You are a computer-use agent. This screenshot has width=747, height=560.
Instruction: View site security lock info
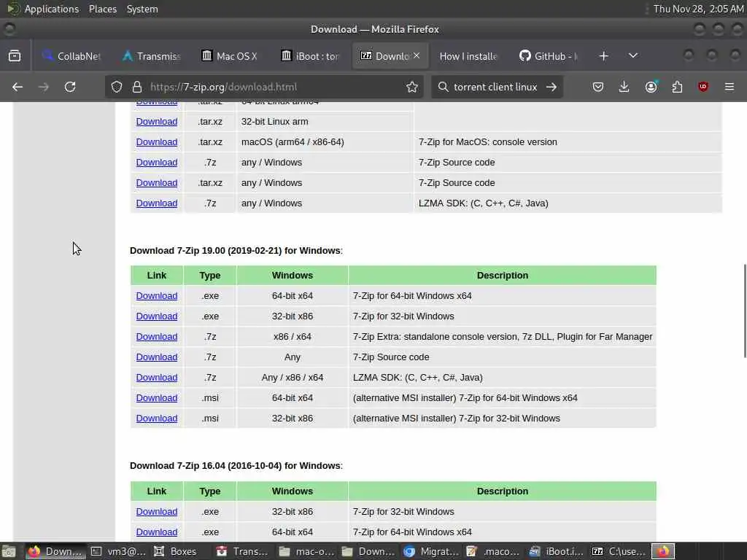[x=137, y=87]
